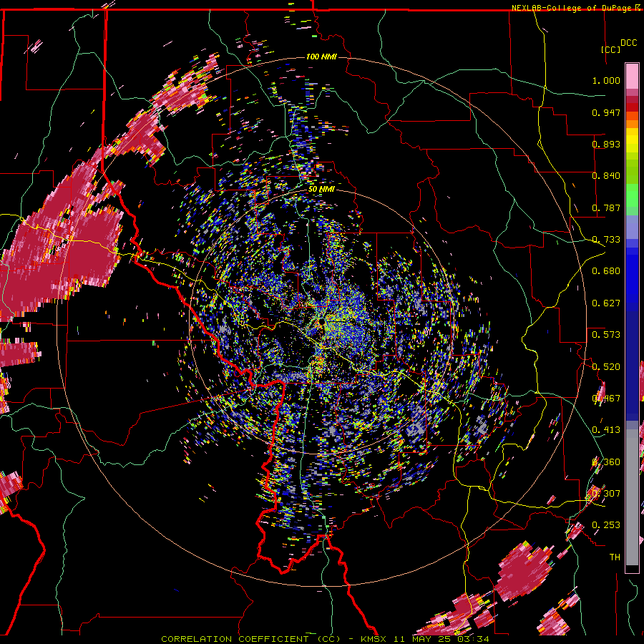Click the 0.573 value on the color scale

pyautogui.click(x=606, y=335)
